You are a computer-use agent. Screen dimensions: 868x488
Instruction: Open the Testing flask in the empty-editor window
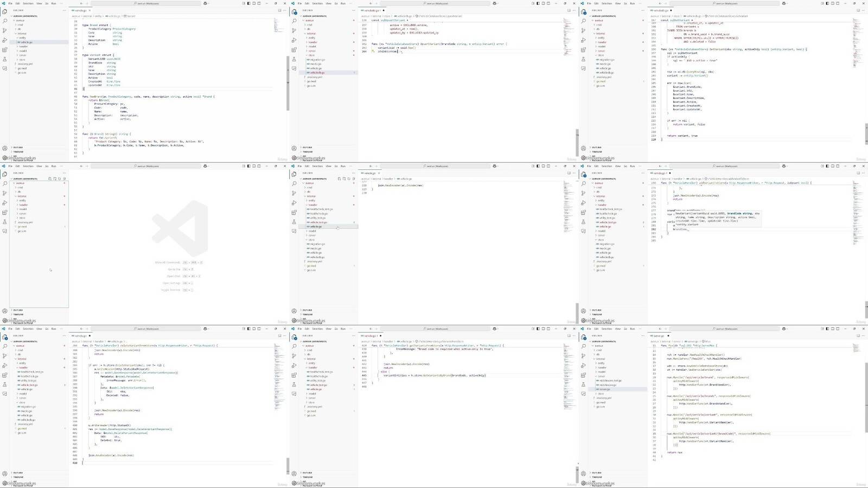pos(5,221)
